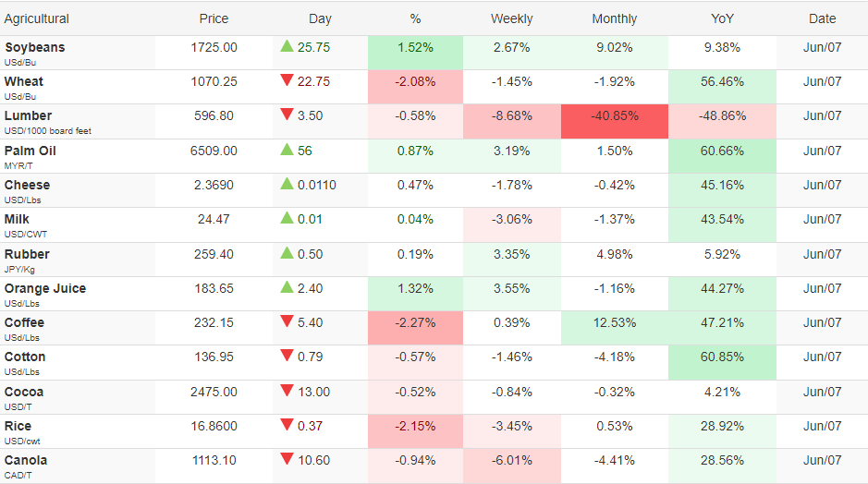Click the Rubber price value 259.40
This screenshot has height=484, width=868.
click(x=214, y=254)
